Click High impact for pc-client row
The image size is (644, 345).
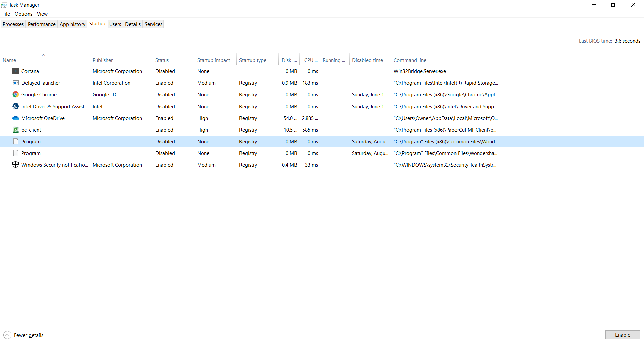point(203,130)
